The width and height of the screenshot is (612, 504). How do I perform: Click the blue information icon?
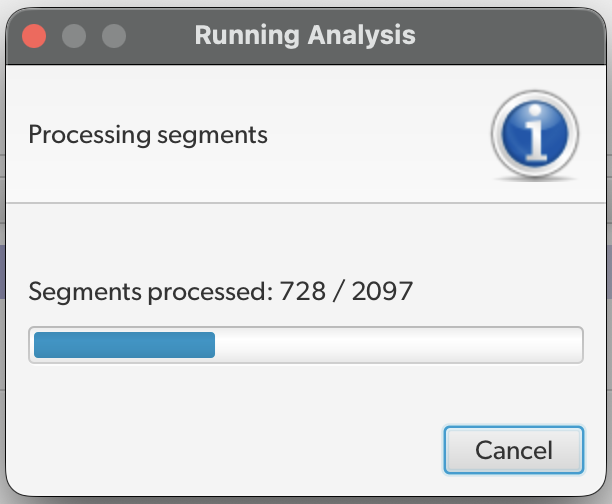click(x=536, y=135)
